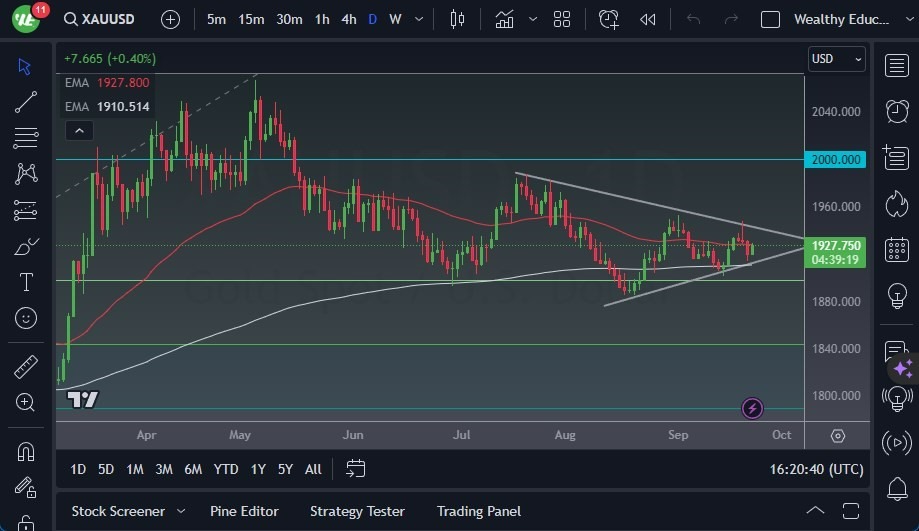Set range to YTD
This screenshot has width=919, height=531.
[x=226, y=469]
